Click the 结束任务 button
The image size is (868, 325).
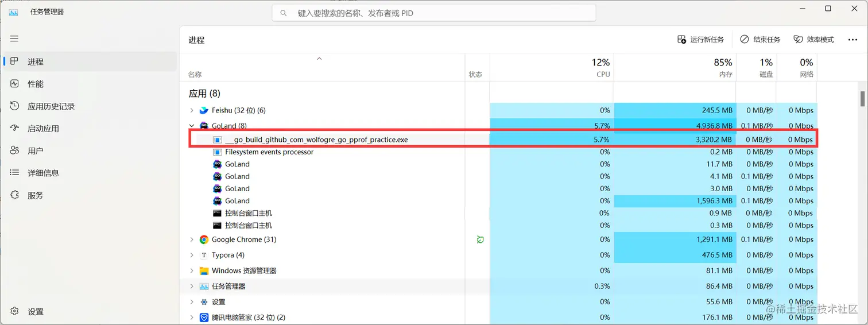760,40
